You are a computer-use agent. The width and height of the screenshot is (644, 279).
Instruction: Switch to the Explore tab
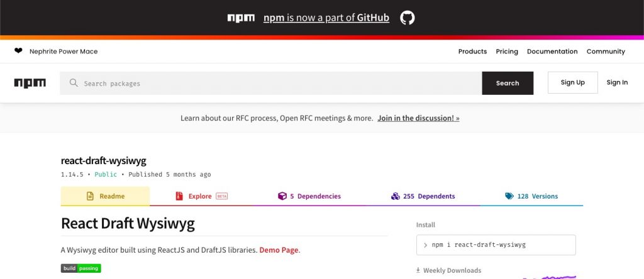point(201,196)
